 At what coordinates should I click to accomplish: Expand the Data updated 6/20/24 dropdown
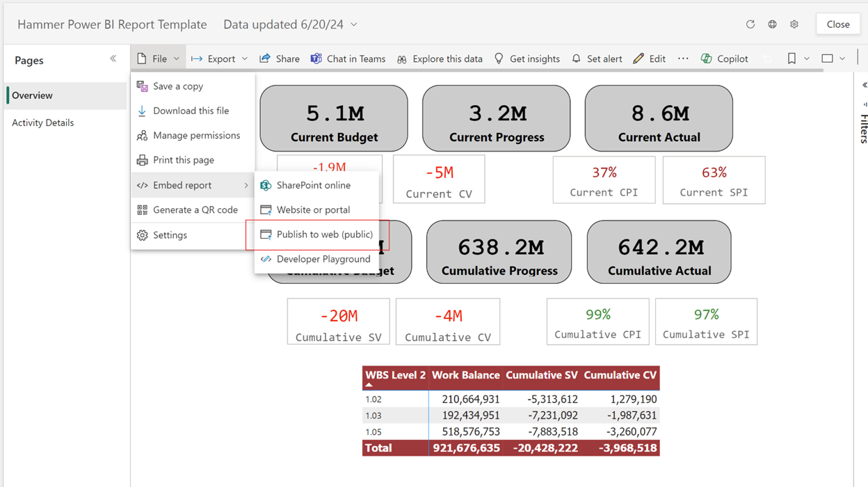(353, 24)
